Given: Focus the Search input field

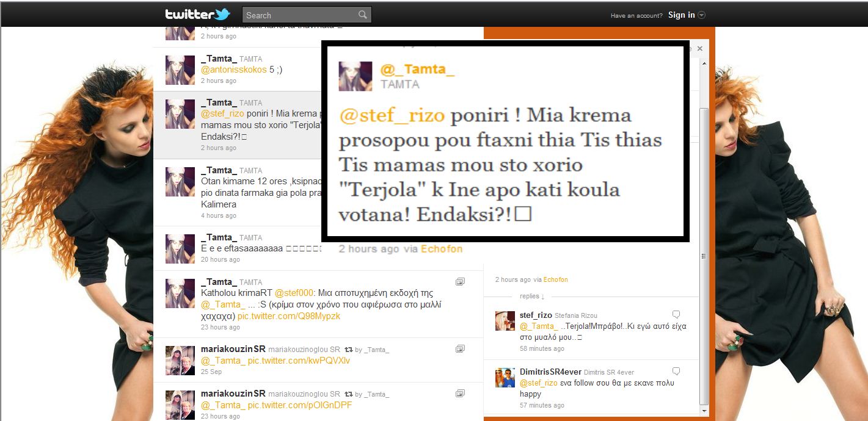Looking at the screenshot, I should (x=307, y=15).
